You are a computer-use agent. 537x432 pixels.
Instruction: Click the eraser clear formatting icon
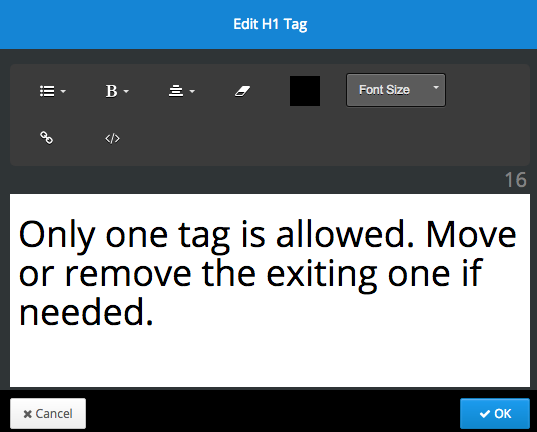point(242,91)
